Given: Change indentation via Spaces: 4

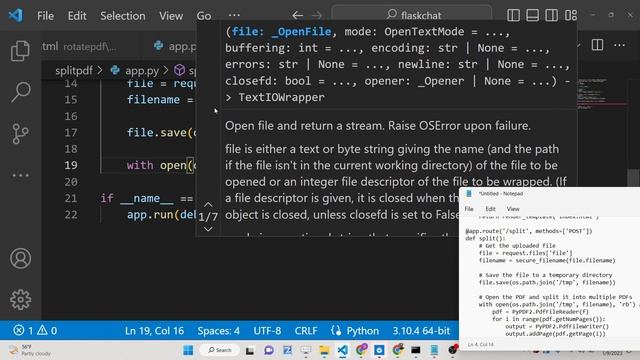Looking at the screenshot, I should tap(218, 331).
